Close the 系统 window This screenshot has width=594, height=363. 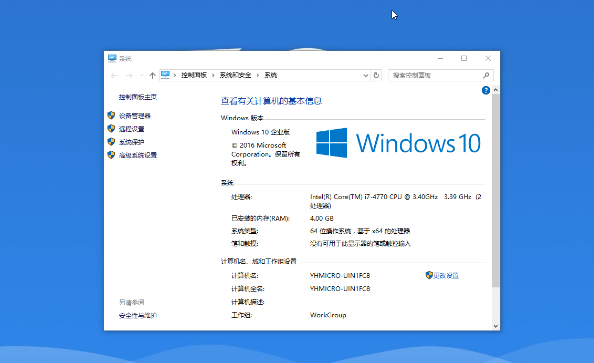coord(488,58)
